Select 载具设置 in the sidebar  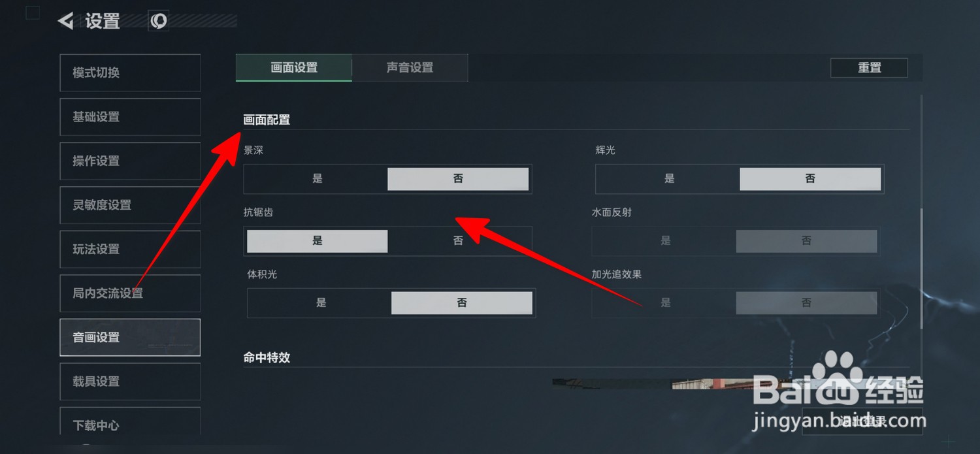(130, 381)
